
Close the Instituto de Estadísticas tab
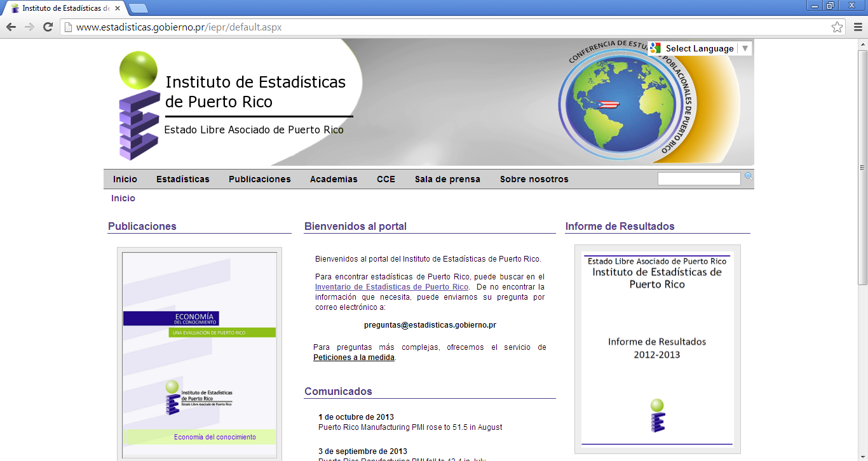pyautogui.click(x=118, y=8)
